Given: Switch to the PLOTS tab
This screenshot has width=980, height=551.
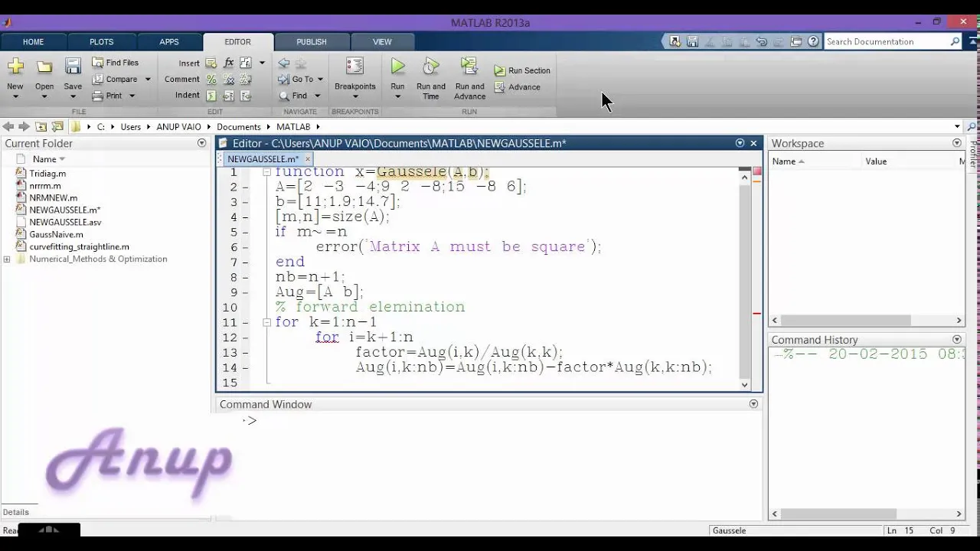Looking at the screenshot, I should point(101,42).
